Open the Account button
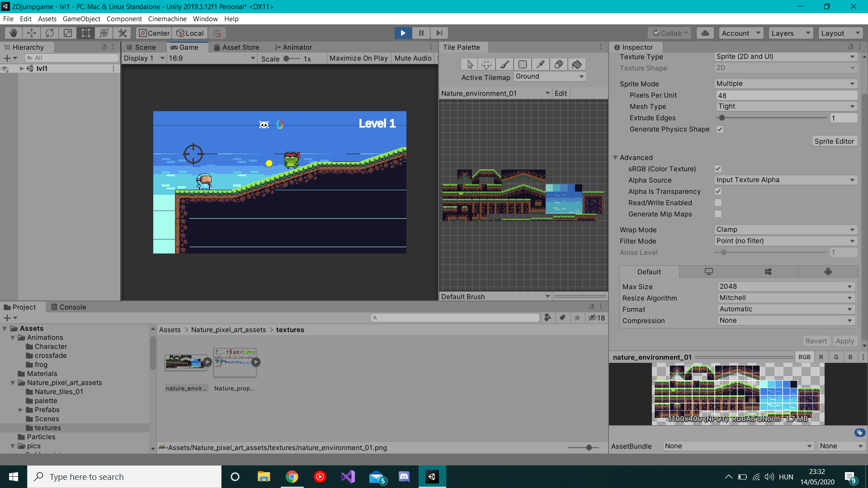The image size is (868, 488). coord(741,33)
